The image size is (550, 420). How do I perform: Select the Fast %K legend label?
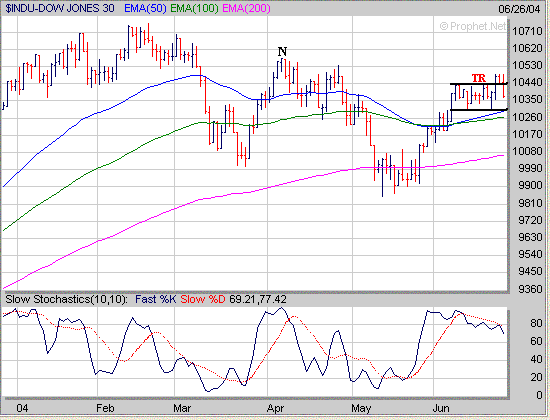[x=156, y=299]
